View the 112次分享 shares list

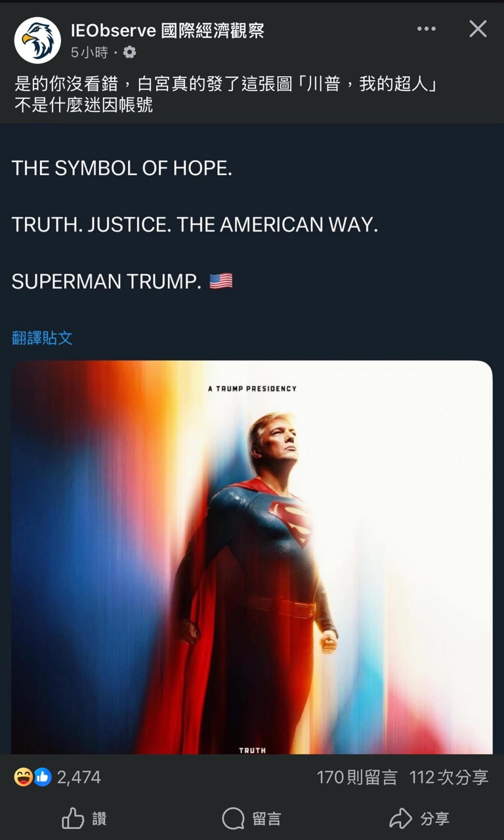coord(449,777)
